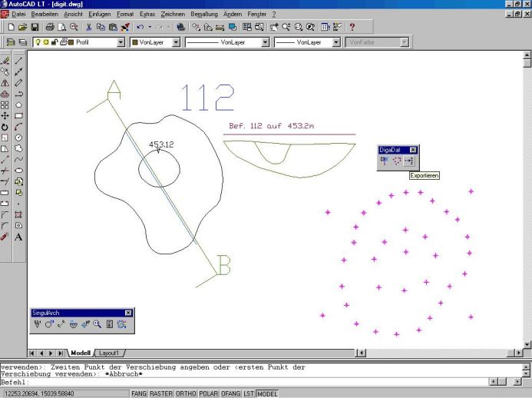Click the Print icon in toolbar
Viewport: 532px width, 398px height.
point(50,27)
